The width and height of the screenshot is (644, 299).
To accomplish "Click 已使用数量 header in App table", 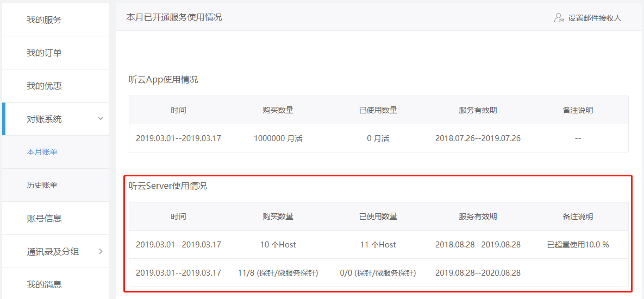I will coord(378,110).
